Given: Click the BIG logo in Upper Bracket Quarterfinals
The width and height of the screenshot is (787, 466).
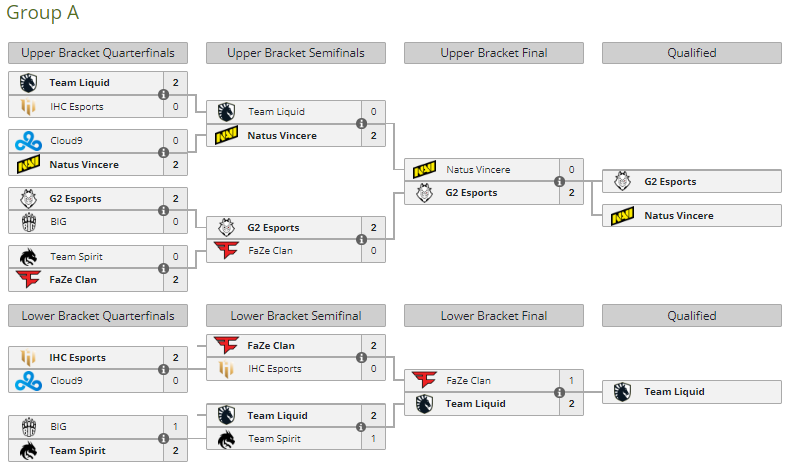Looking at the screenshot, I should (28, 221).
